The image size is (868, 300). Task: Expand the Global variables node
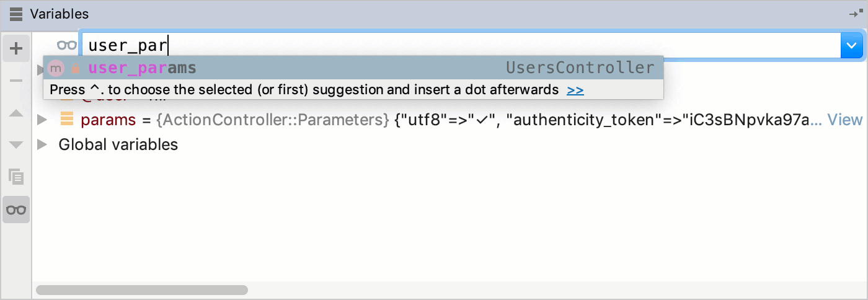(x=42, y=144)
